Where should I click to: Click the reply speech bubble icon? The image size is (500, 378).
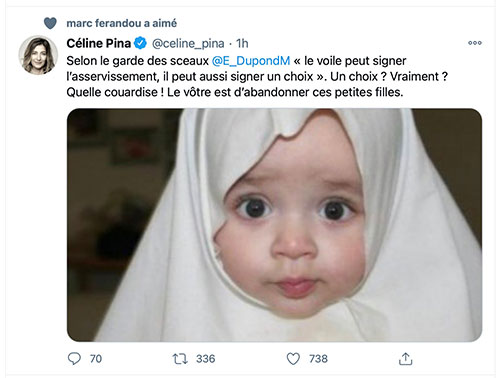pyautogui.click(x=74, y=359)
